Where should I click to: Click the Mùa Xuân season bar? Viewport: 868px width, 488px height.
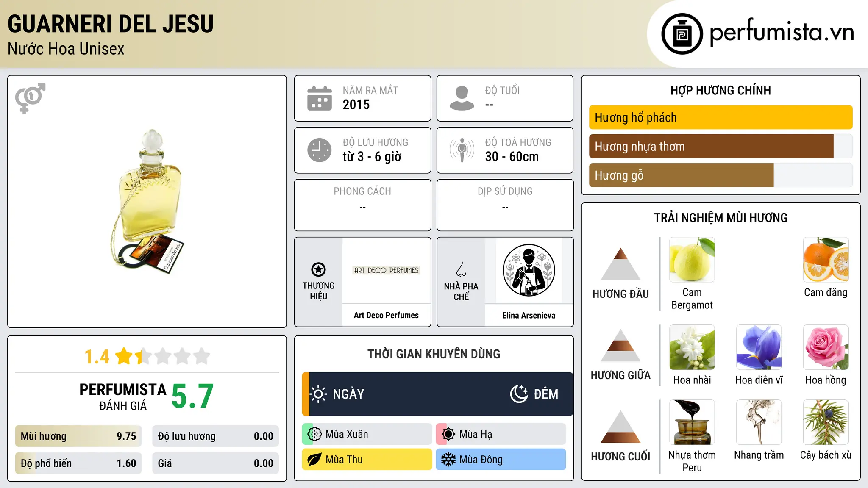(x=367, y=434)
